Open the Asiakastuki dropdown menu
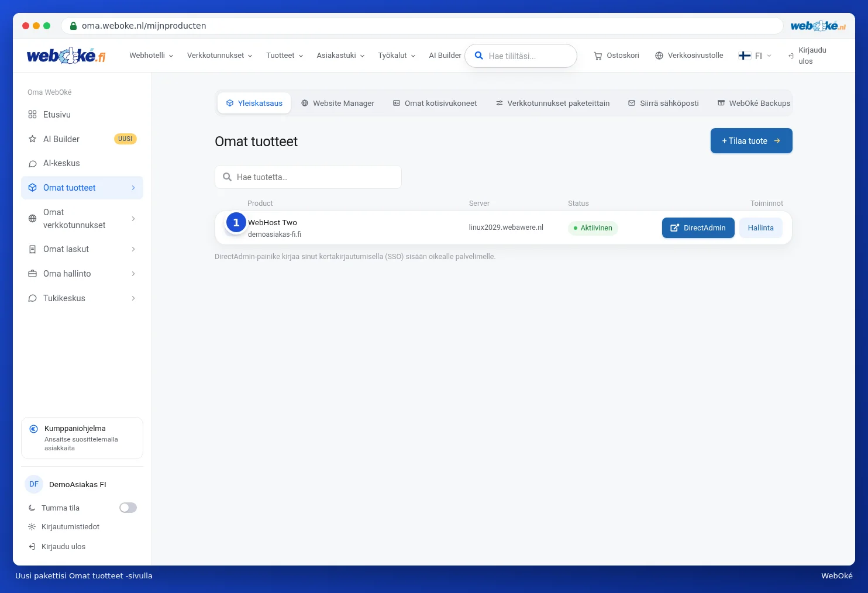The width and height of the screenshot is (868, 593). pos(341,56)
